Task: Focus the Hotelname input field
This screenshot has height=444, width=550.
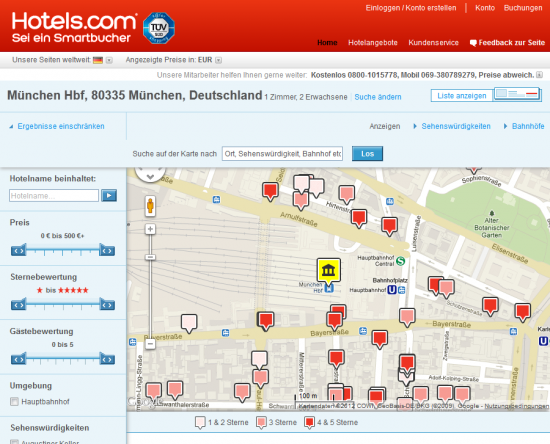Action: point(54,196)
